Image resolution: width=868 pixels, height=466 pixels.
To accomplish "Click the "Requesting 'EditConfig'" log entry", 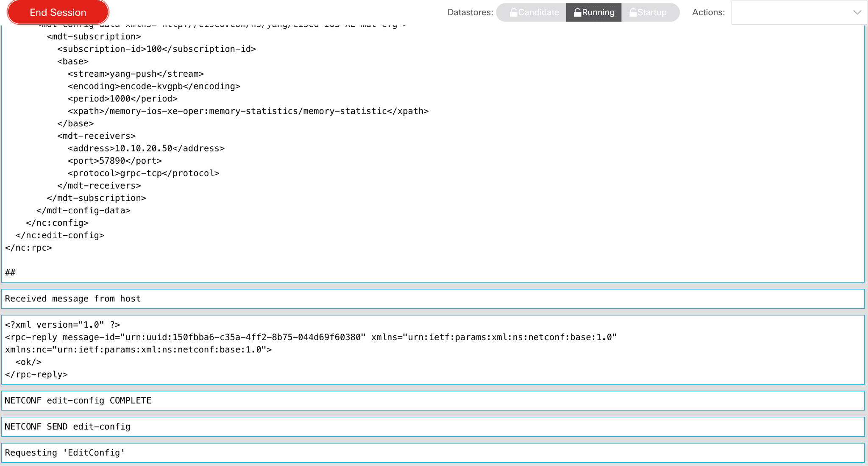I will click(x=65, y=452).
